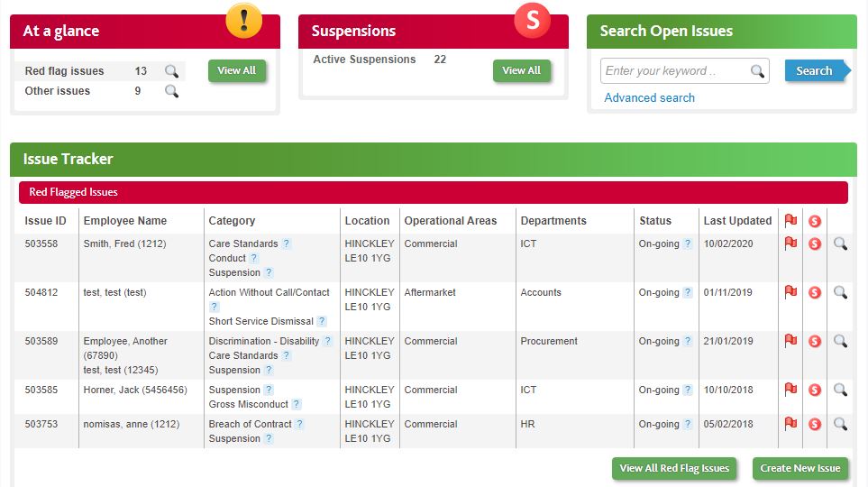Click Create New Issue button
Viewport: 868px width, 487px height.
[x=799, y=468]
